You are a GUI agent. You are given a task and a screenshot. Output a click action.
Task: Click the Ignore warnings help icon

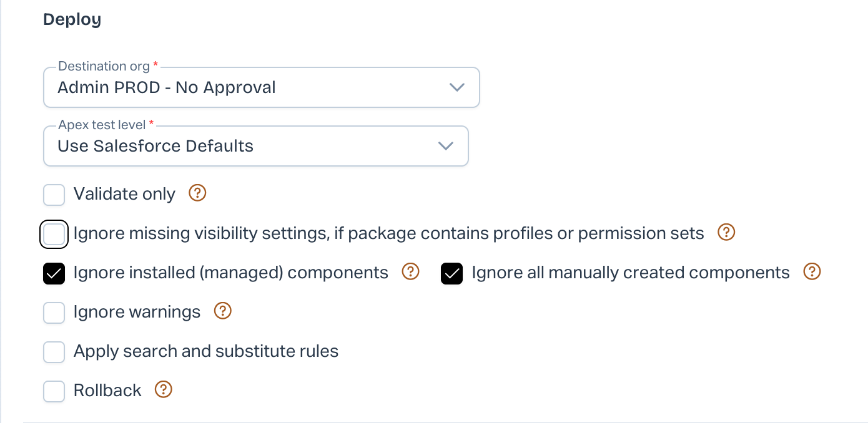223,311
